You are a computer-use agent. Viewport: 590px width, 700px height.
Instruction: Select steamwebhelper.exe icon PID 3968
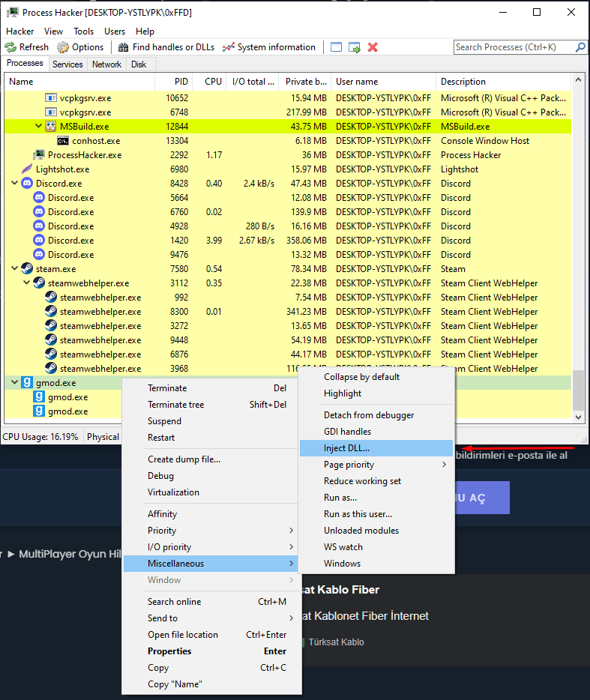(51, 368)
